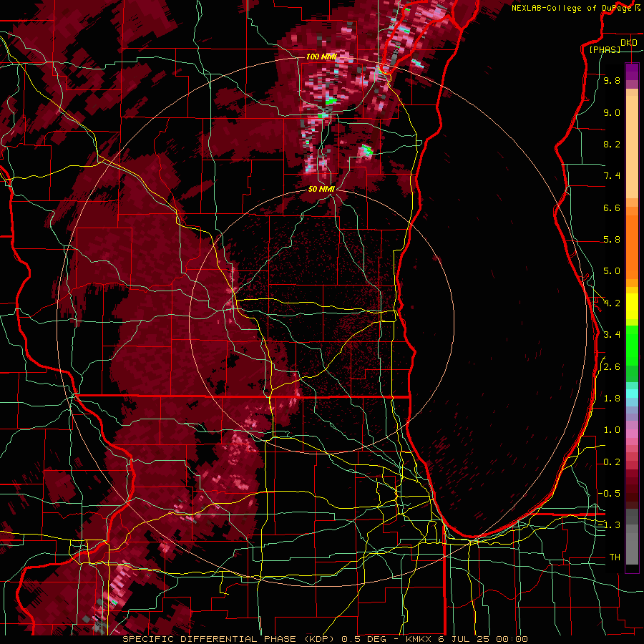Screen dimensions: 644x644
Task: Click the 6.6 value on color scale
Action: pos(612,208)
